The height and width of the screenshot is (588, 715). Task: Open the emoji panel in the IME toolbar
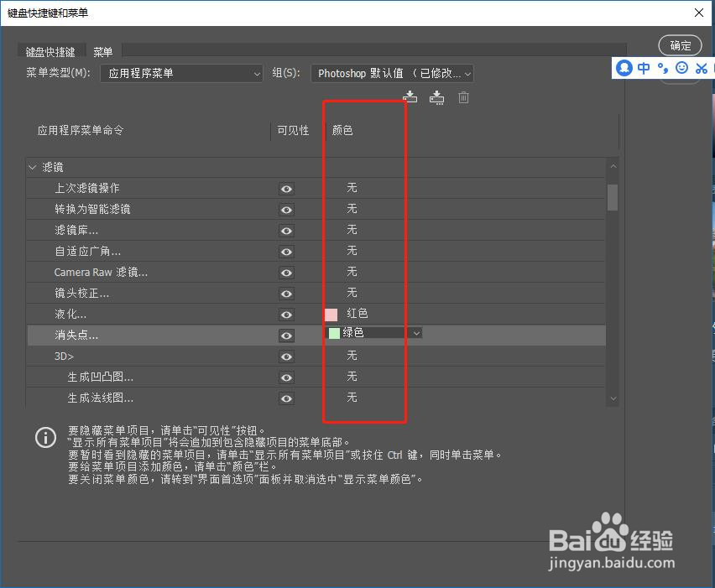682,68
